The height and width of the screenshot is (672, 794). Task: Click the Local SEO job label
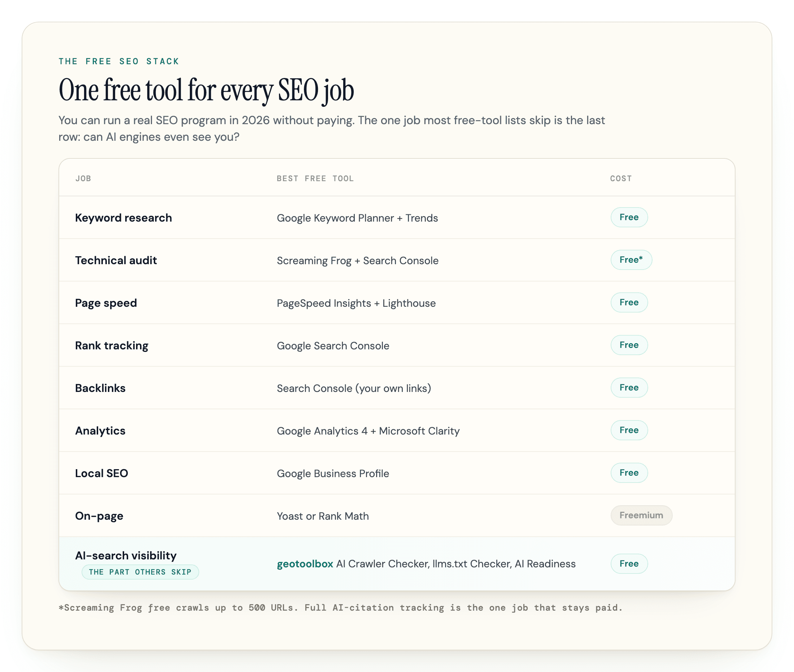pyautogui.click(x=101, y=474)
